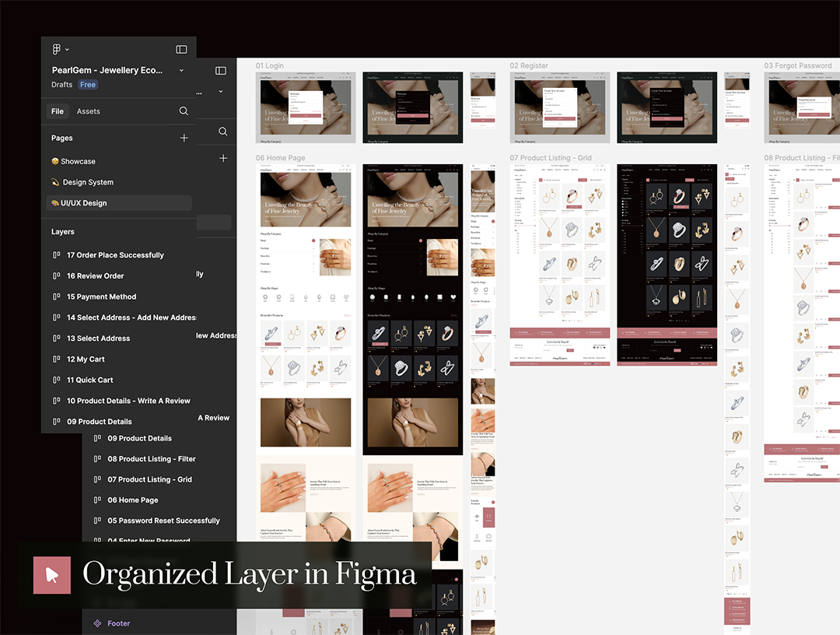Add a new page with the Pages plus icon
840x635 pixels.
pos(184,138)
